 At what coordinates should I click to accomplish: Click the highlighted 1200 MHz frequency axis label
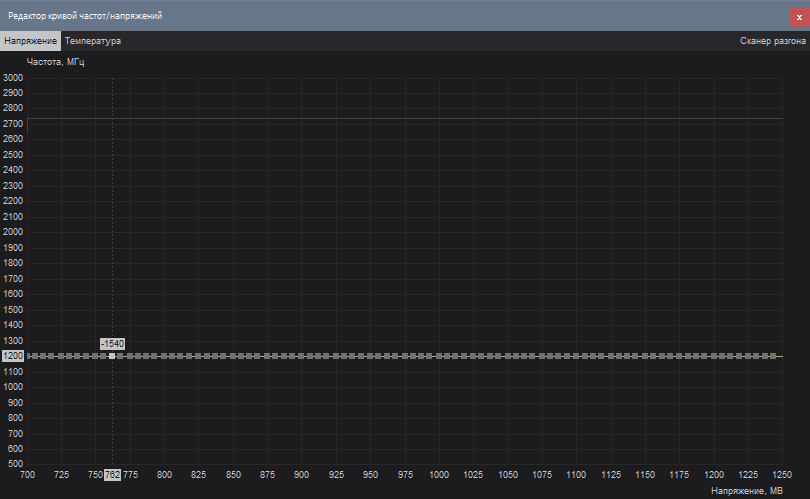point(13,356)
